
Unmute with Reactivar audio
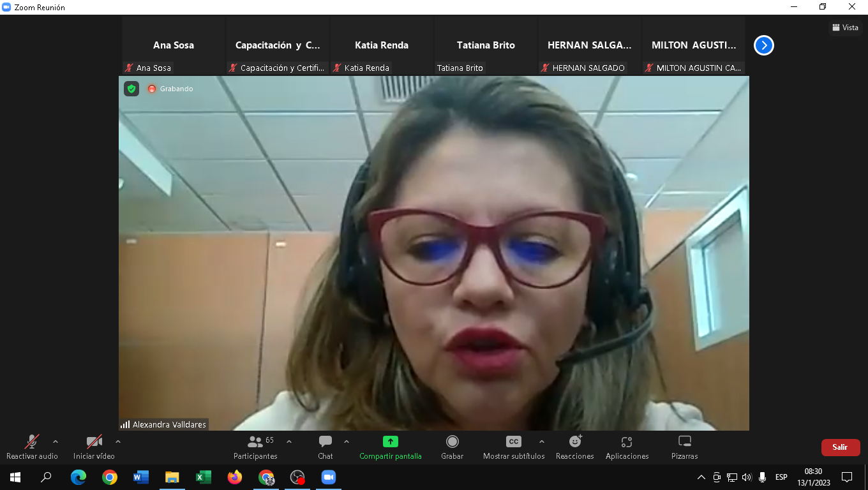(x=32, y=447)
